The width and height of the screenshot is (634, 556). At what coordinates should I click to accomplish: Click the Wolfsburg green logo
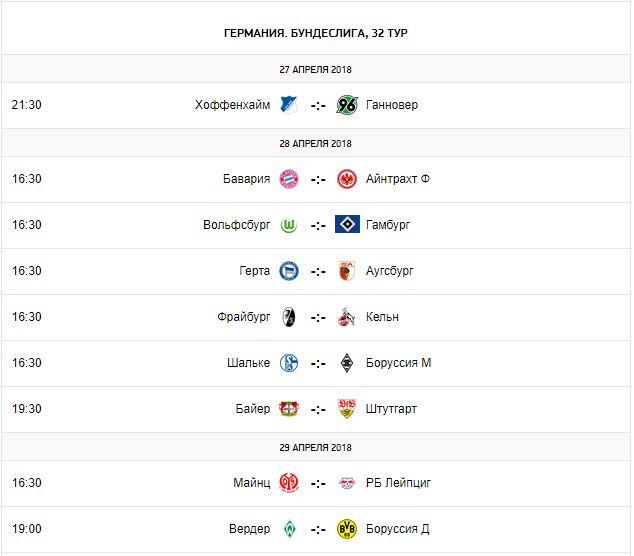point(289,225)
